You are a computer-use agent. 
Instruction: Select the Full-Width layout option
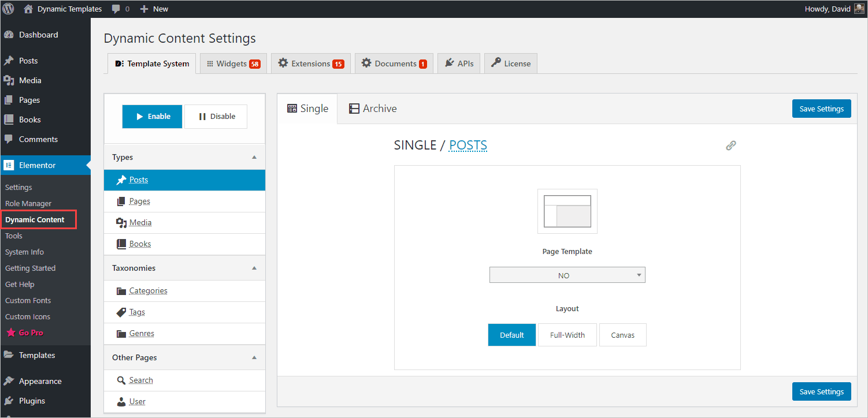(x=567, y=335)
